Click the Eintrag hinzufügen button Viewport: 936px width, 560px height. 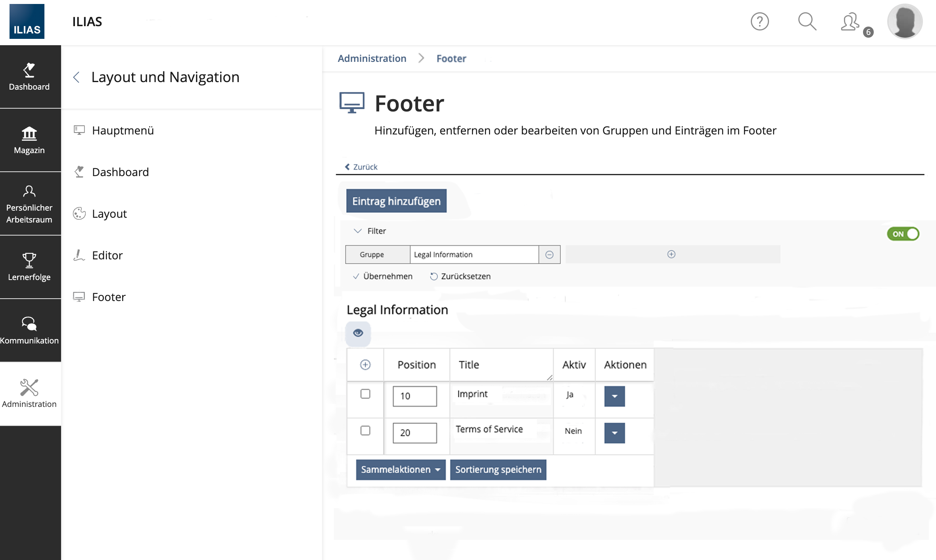396,201
